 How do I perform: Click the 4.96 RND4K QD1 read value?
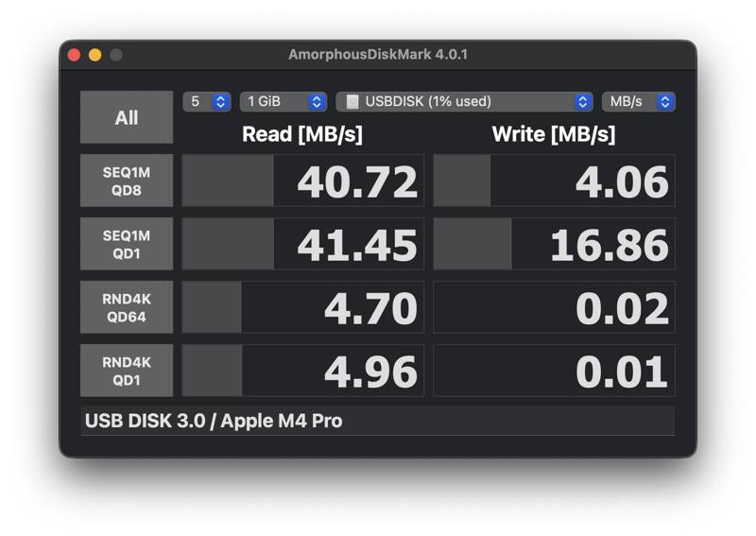302,371
